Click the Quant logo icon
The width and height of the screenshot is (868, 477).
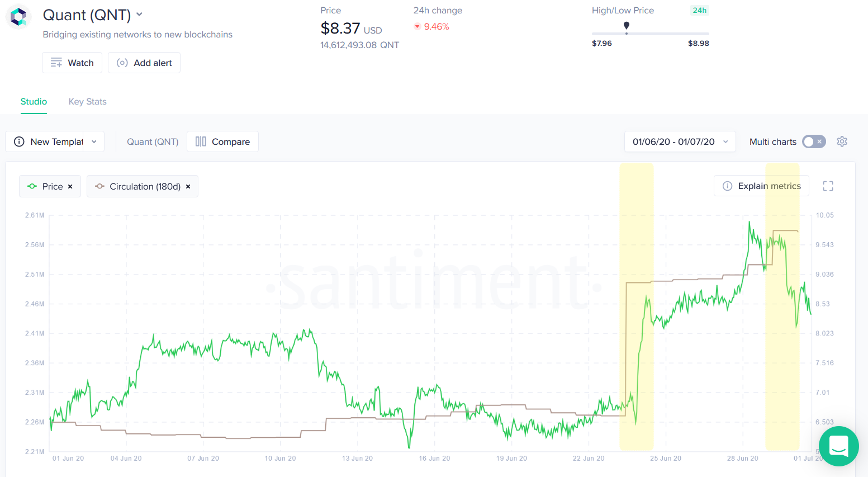click(18, 17)
